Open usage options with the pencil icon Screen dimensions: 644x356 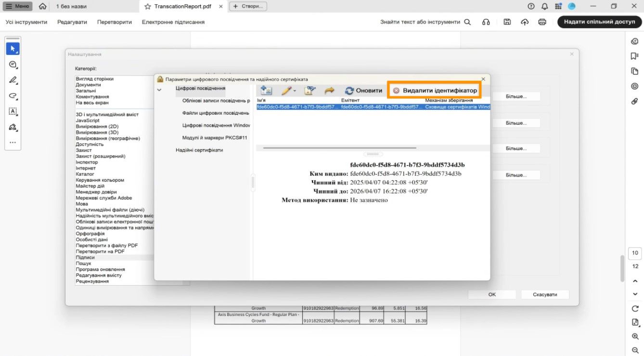(x=285, y=90)
